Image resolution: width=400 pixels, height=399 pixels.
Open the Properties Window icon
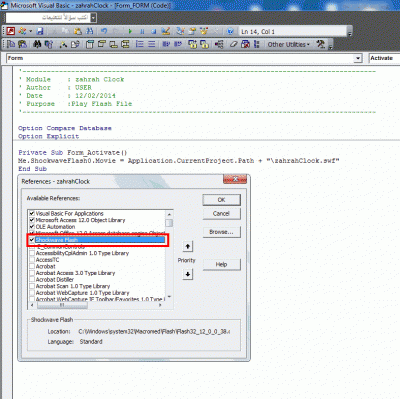click(x=192, y=31)
